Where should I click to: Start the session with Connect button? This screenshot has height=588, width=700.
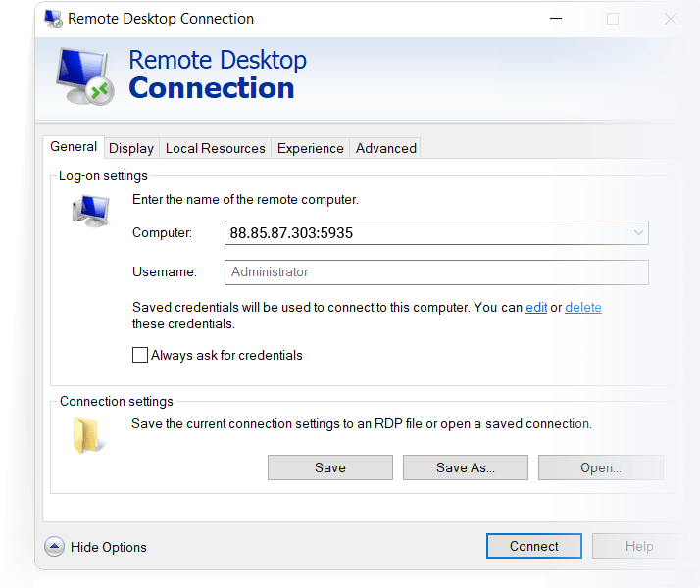point(534,546)
